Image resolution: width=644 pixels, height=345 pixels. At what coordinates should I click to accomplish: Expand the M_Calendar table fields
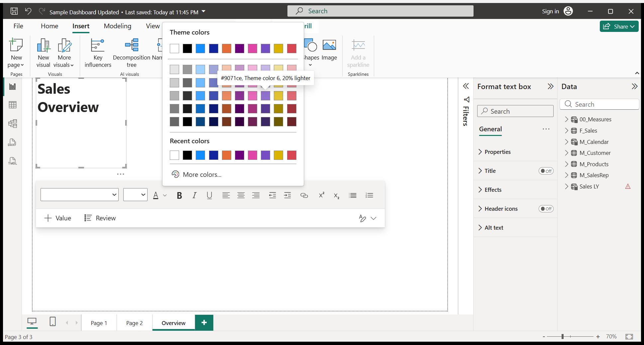point(567,142)
